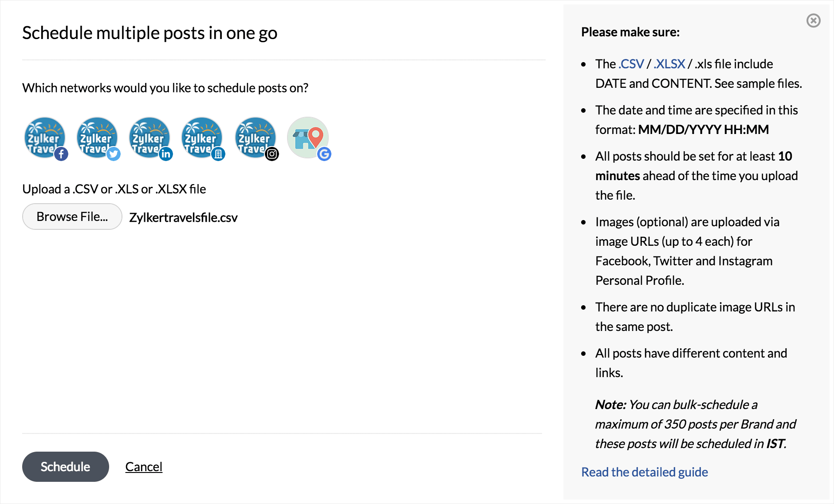Download the .CSV sample file
834x504 pixels.
tap(631, 64)
